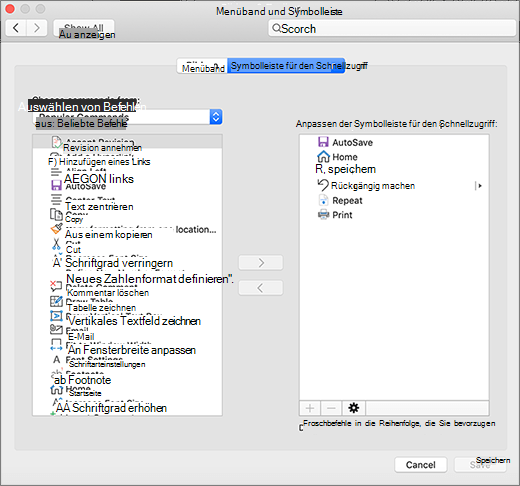
Task: Click the Speichern save button
Action: (x=480, y=465)
